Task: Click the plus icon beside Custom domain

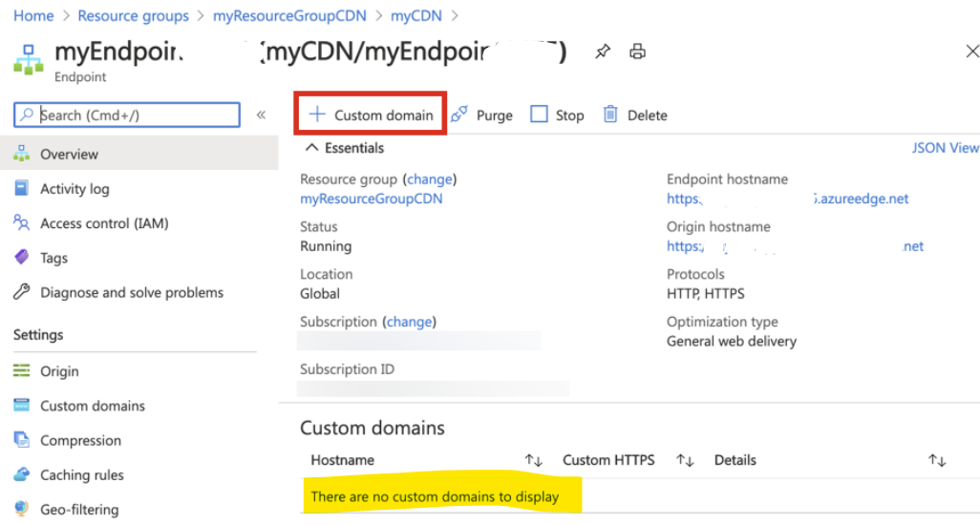Action: 317,115
